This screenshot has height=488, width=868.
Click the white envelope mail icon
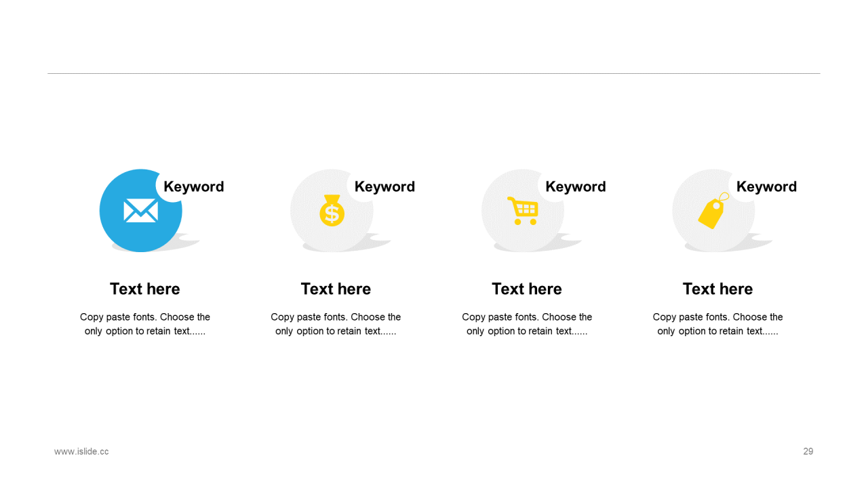tap(140, 211)
